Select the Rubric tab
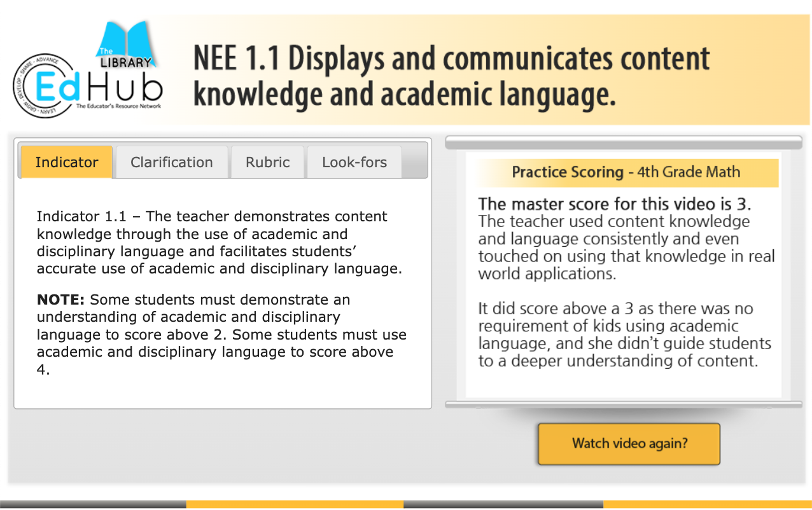This screenshot has height=510, width=812. tap(268, 162)
